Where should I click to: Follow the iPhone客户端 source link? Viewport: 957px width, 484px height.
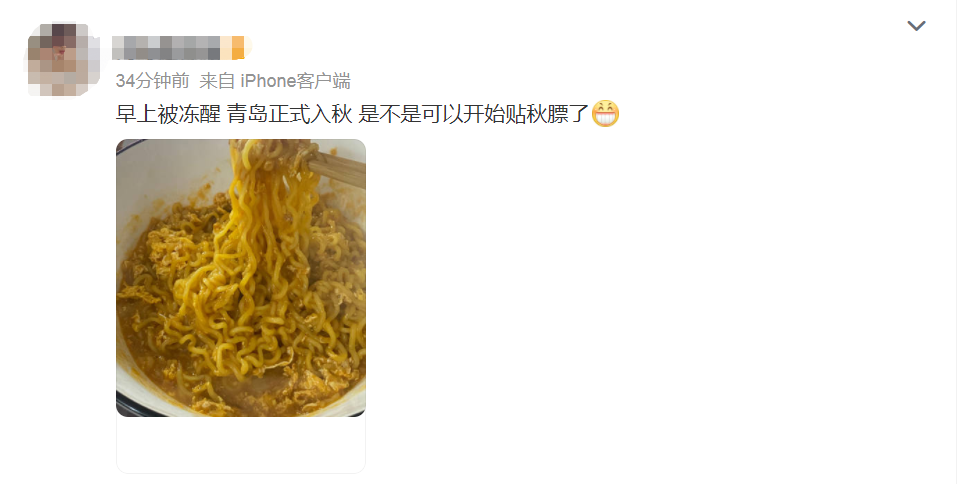[x=295, y=81]
